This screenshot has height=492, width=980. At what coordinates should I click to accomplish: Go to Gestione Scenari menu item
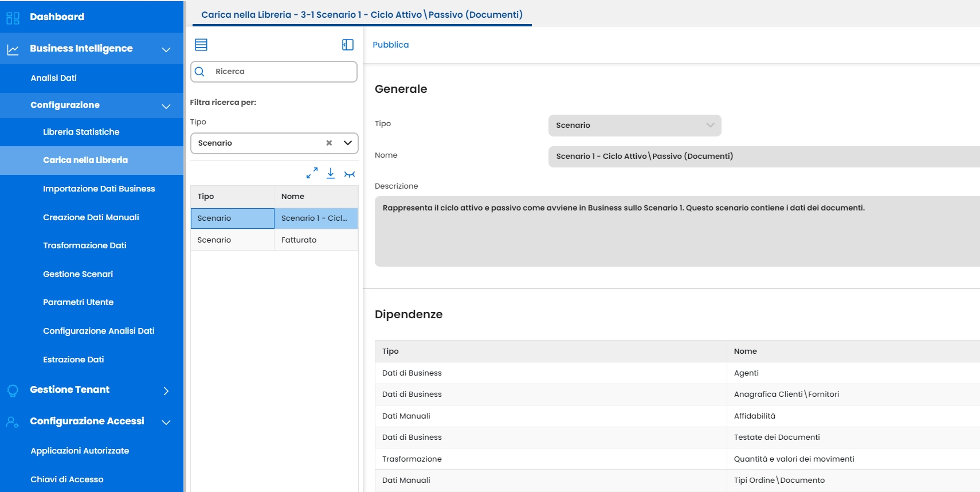click(78, 274)
